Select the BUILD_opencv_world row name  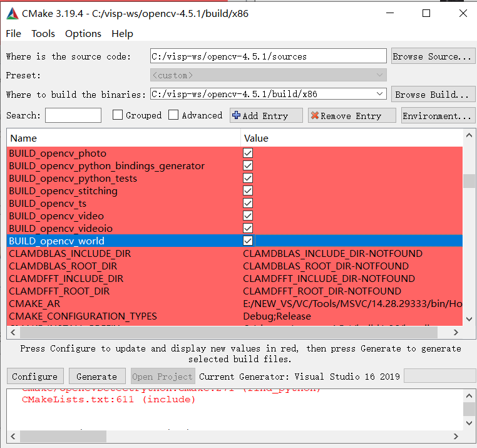click(x=56, y=241)
